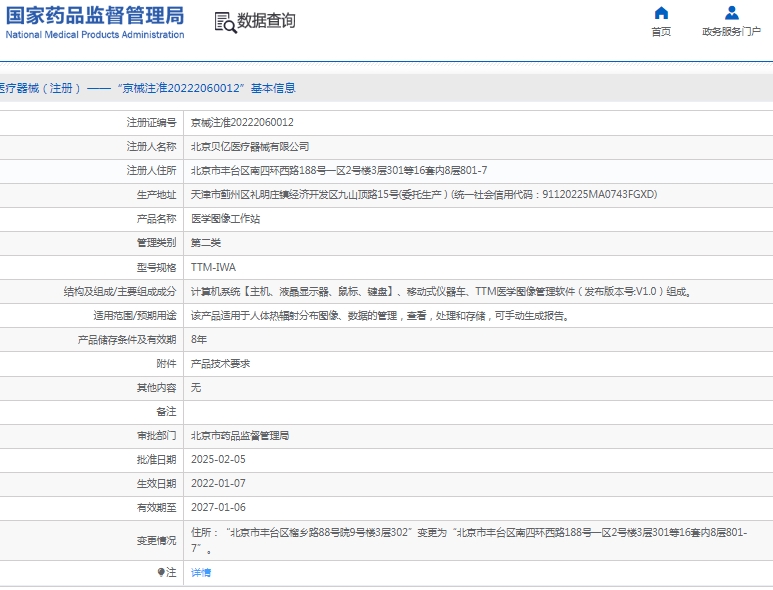
Task: Click the 数据查询 search document icon
Action: pos(225,23)
